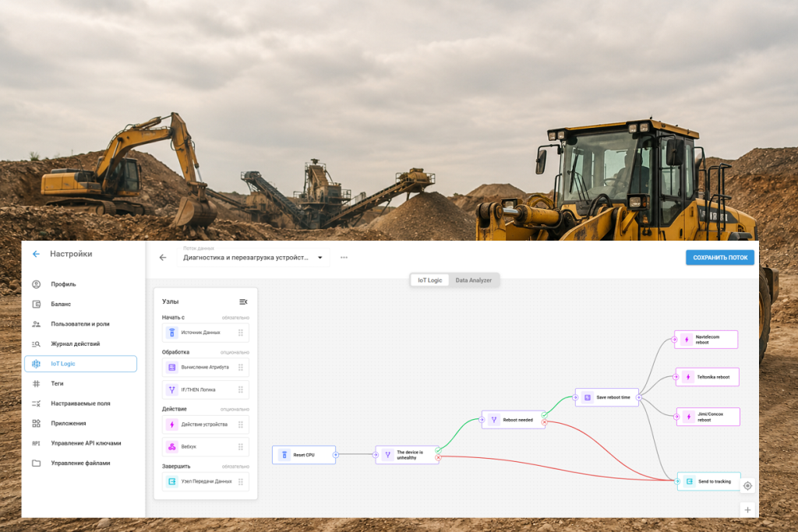Image resolution: width=798 pixels, height=532 pixels.
Task: Switch to the Data Analyzer tab
Action: click(x=473, y=280)
